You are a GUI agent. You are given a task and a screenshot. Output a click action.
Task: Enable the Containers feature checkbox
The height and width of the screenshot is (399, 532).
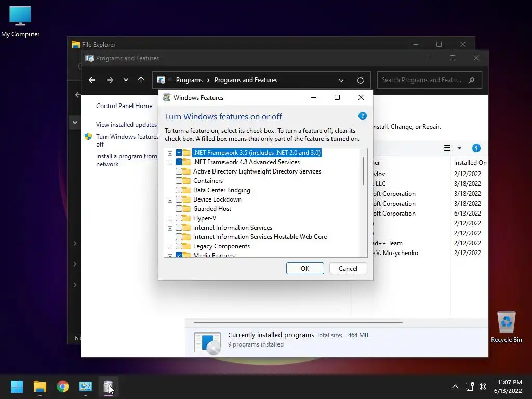click(x=179, y=181)
